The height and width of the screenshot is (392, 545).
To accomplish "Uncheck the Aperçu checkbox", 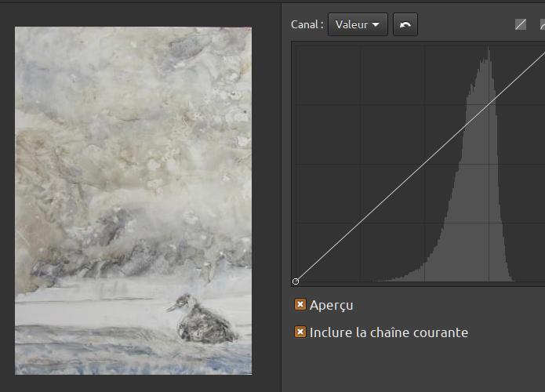I will [x=300, y=304].
